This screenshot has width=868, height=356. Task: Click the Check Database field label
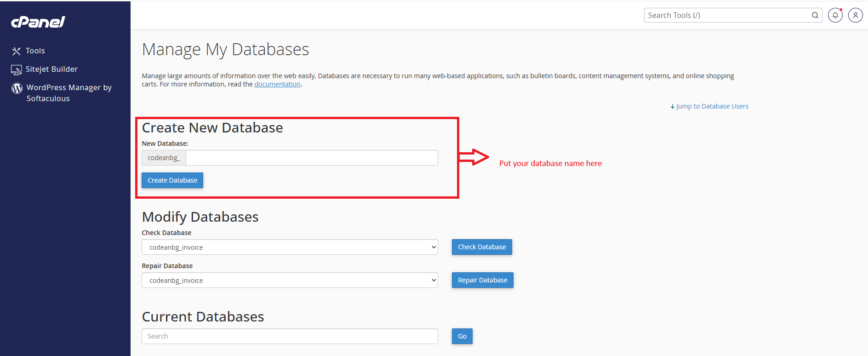pos(166,233)
